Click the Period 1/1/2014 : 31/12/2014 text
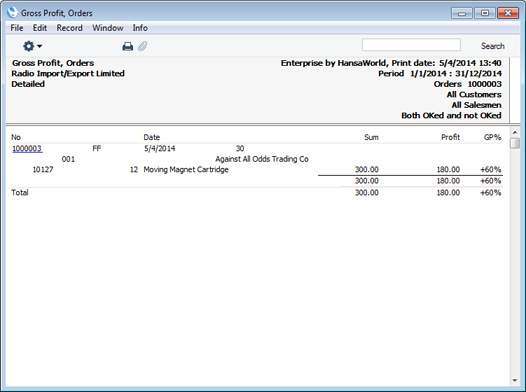Viewport: 526px width, 392px height. pyautogui.click(x=440, y=73)
